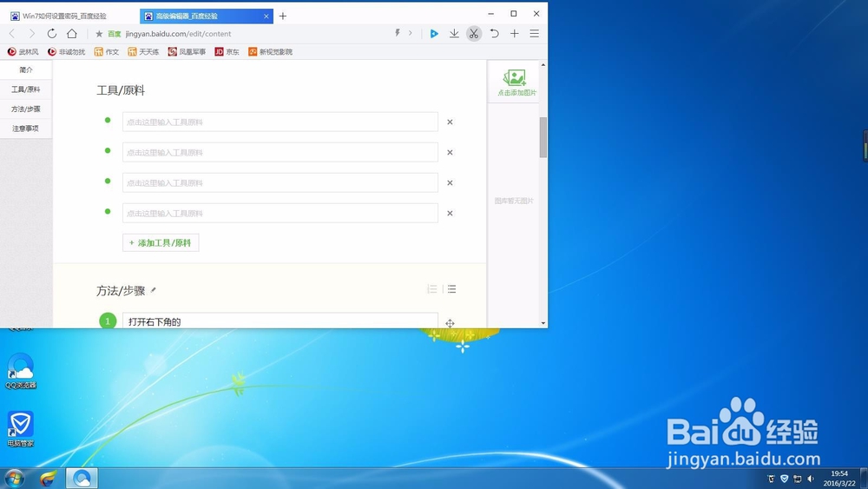Image resolution: width=868 pixels, height=489 pixels.
Task: Click the first tool/material input field
Action: coord(280,122)
